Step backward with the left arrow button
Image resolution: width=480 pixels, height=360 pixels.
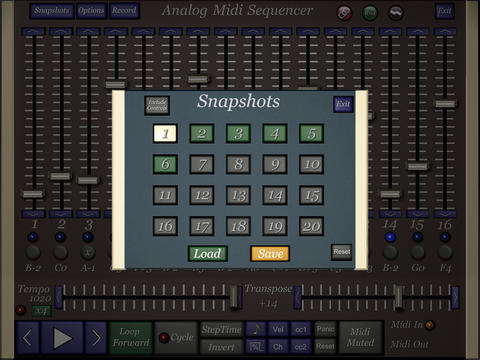pyautogui.click(x=27, y=338)
